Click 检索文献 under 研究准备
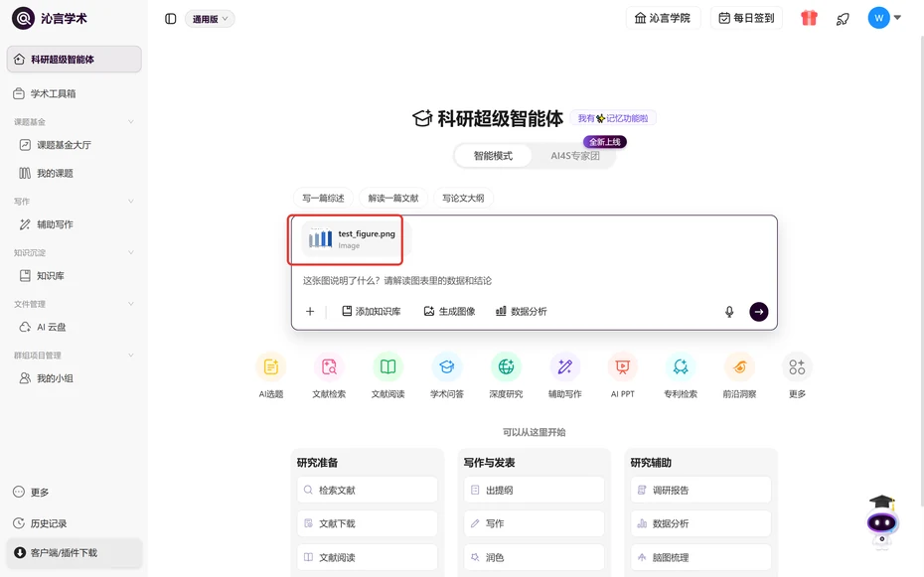 click(x=368, y=490)
